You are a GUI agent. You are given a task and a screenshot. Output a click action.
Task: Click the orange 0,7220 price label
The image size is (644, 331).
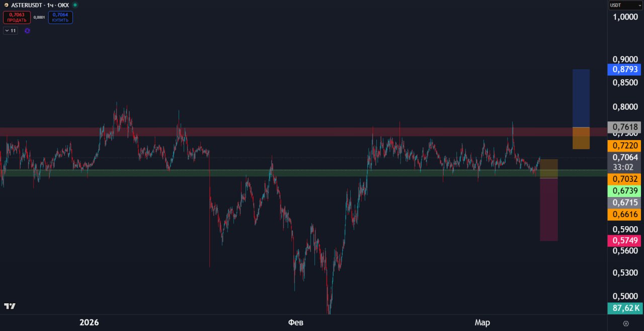(624, 146)
